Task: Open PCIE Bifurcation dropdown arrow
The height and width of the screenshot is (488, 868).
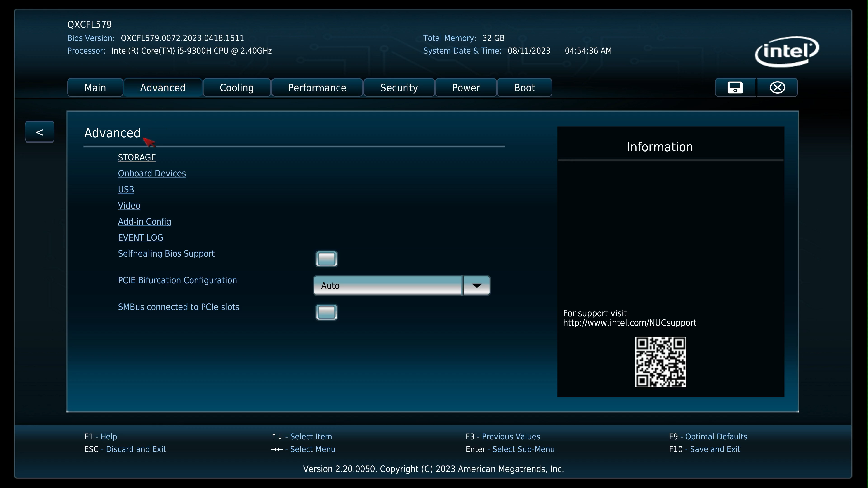Action: (x=476, y=286)
